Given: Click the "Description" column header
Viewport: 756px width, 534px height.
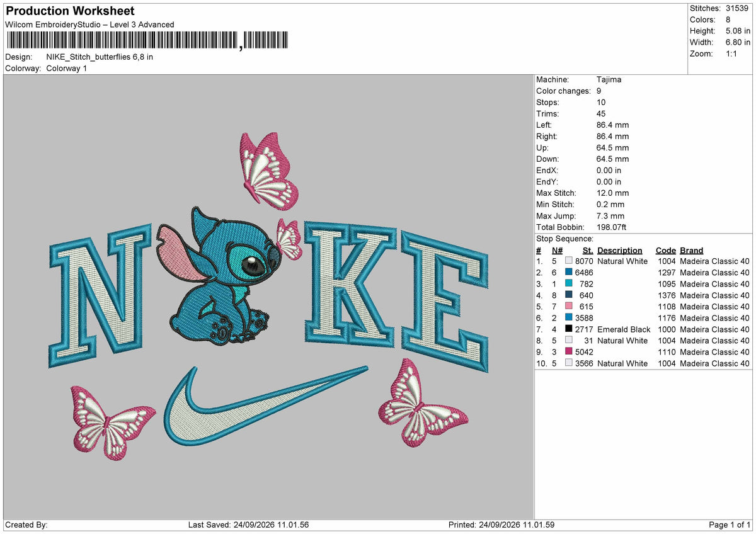Looking at the screenshot, I should click(620, 250).
